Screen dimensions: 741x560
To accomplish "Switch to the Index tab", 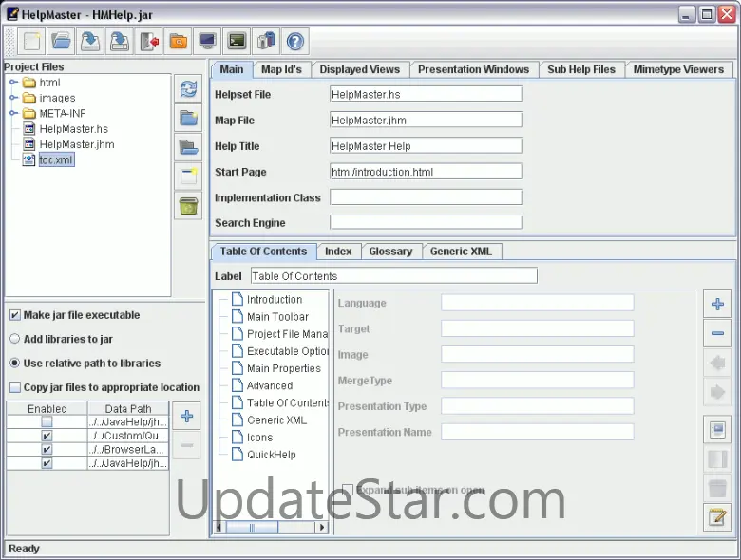I will point(338,252).
